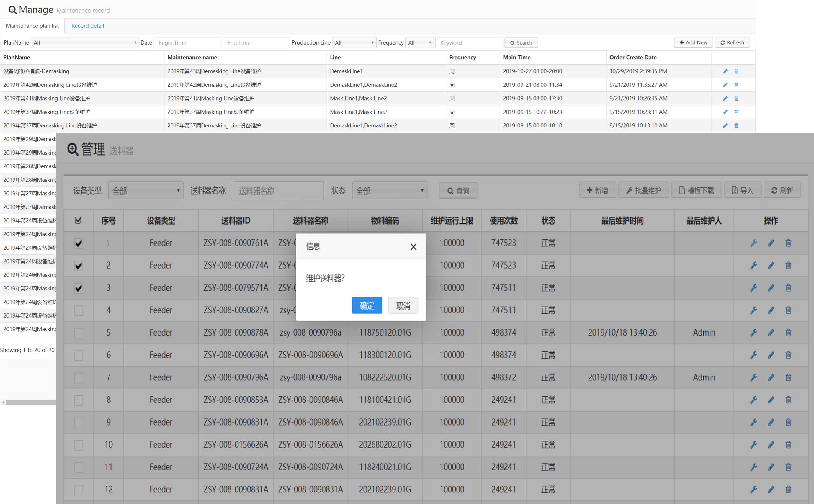Check the checkbox for feeder row 6

coord(78,355)
